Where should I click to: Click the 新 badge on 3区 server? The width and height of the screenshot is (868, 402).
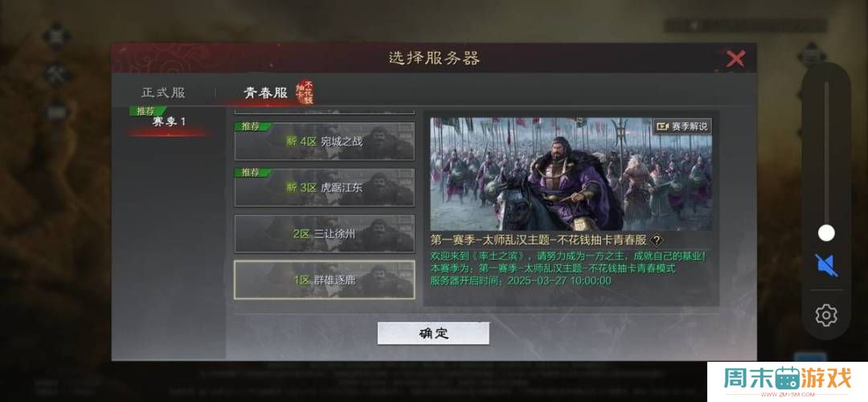[291, 187]
